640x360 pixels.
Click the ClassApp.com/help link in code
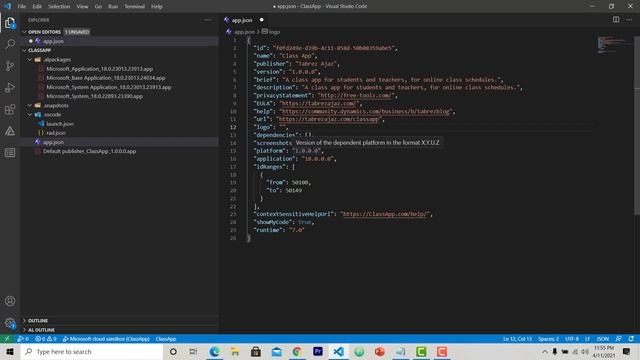(x=385, y=214)
